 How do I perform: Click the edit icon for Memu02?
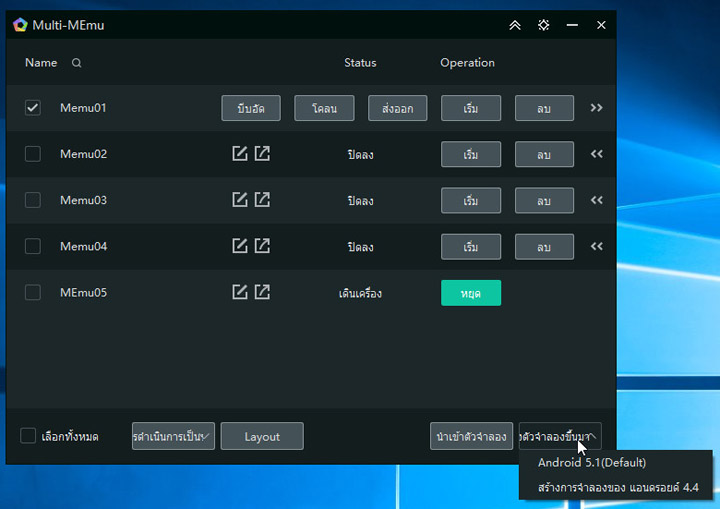click(240, 153)
